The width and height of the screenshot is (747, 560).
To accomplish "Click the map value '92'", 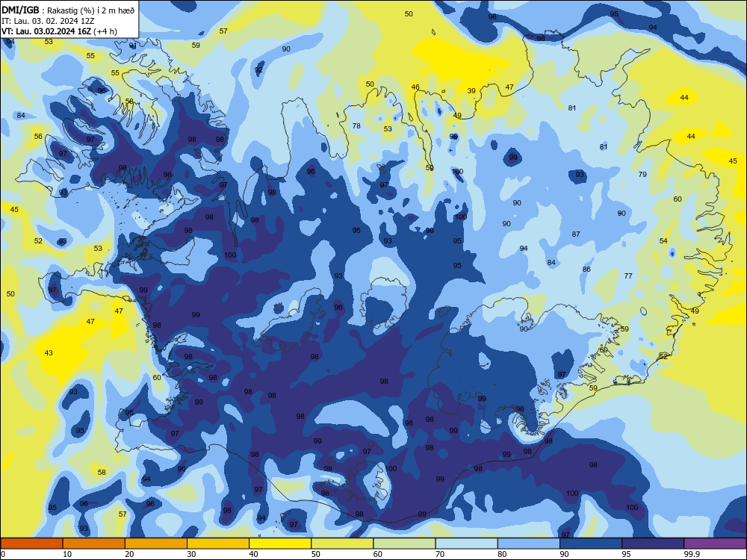I will point(258,70).
